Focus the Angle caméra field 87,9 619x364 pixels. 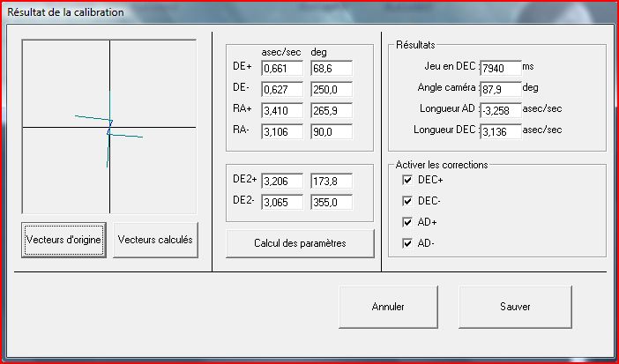[501, 89]
